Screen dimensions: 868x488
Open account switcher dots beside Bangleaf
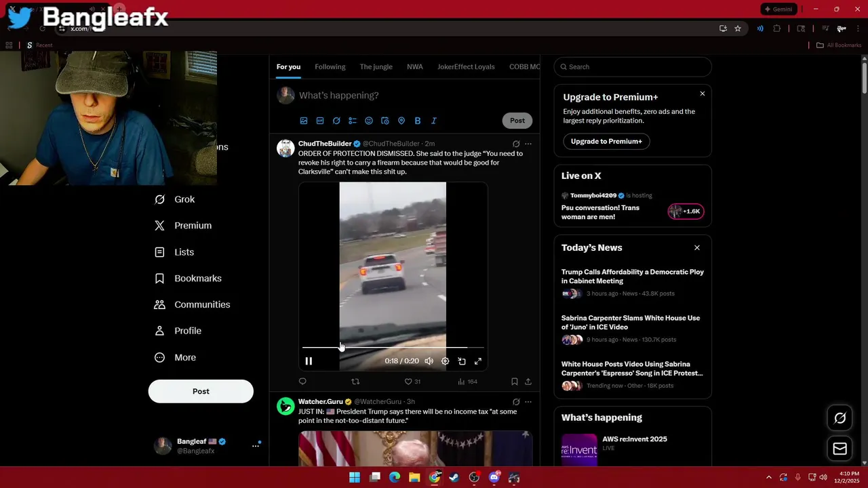click(256, 445)
